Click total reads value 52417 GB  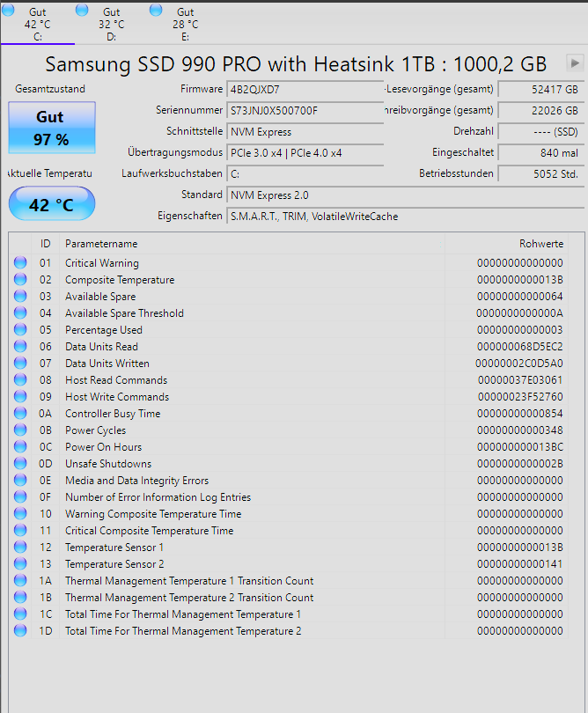(x=540, y=89)
